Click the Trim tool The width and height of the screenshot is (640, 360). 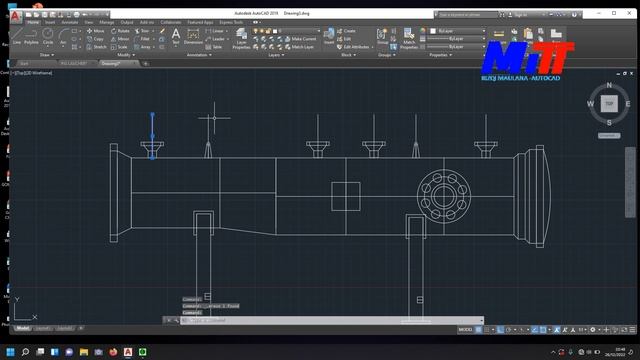coord(142,31)
